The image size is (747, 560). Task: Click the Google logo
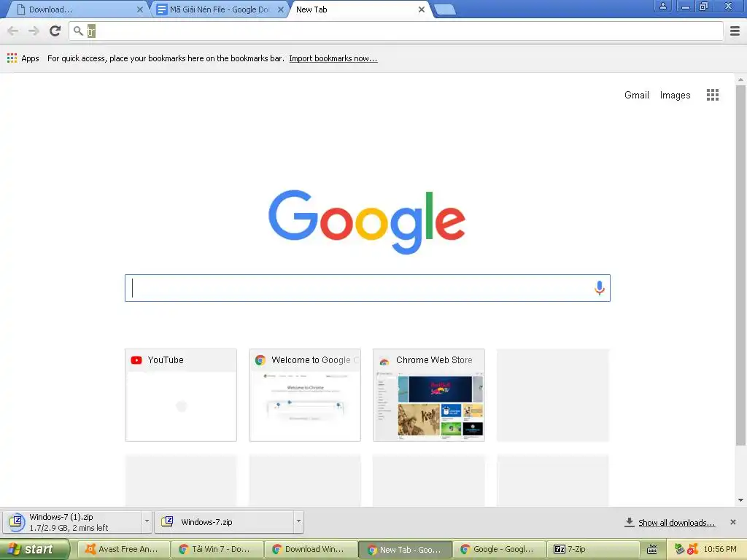(x=367, y=222)
